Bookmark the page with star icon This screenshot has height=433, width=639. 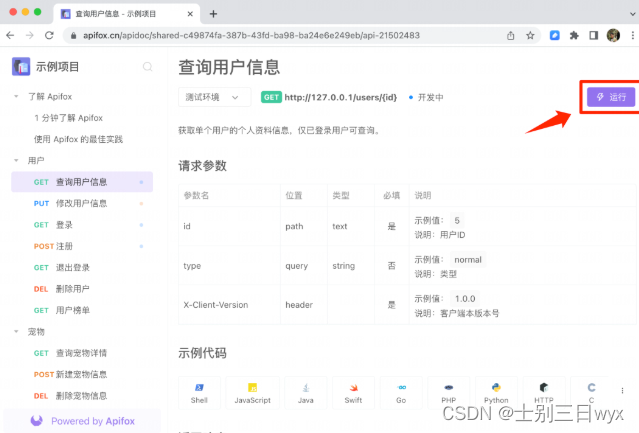(x=530, y=35)
